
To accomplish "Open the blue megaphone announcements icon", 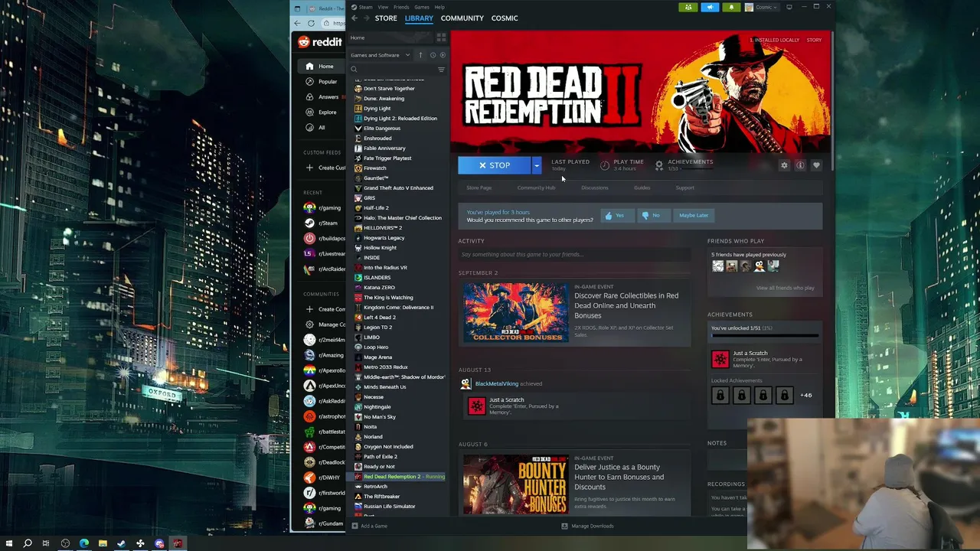I will pos(710,7).
